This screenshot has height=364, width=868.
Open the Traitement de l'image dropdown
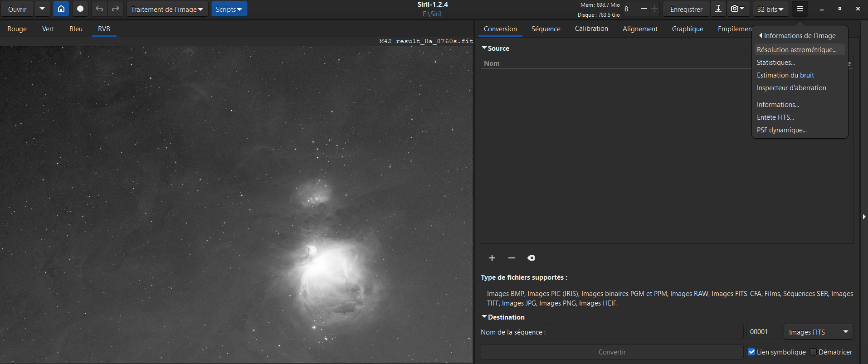(x=167, y=9)
